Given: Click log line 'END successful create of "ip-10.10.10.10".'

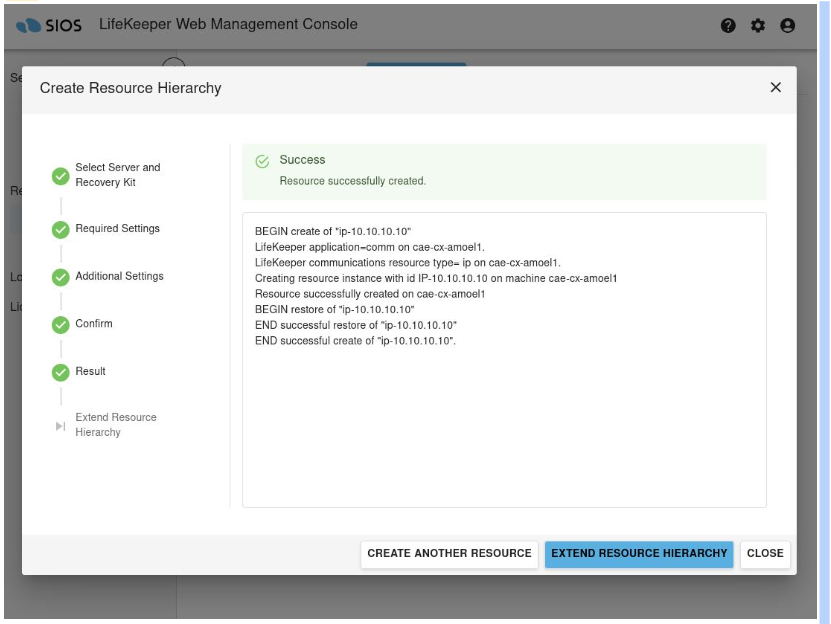Looking at the screenshot, I should click(355, 340).
